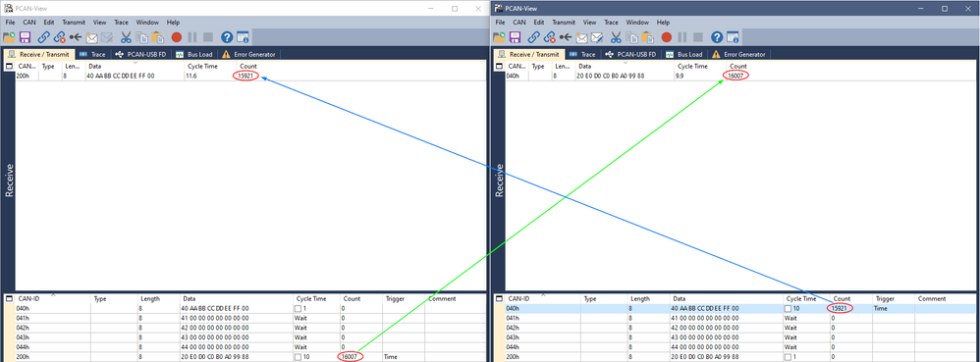Screen dimensions: 980x362
Task: Switch to Error Generator tab in right window
Action: [x=738, y=54]
